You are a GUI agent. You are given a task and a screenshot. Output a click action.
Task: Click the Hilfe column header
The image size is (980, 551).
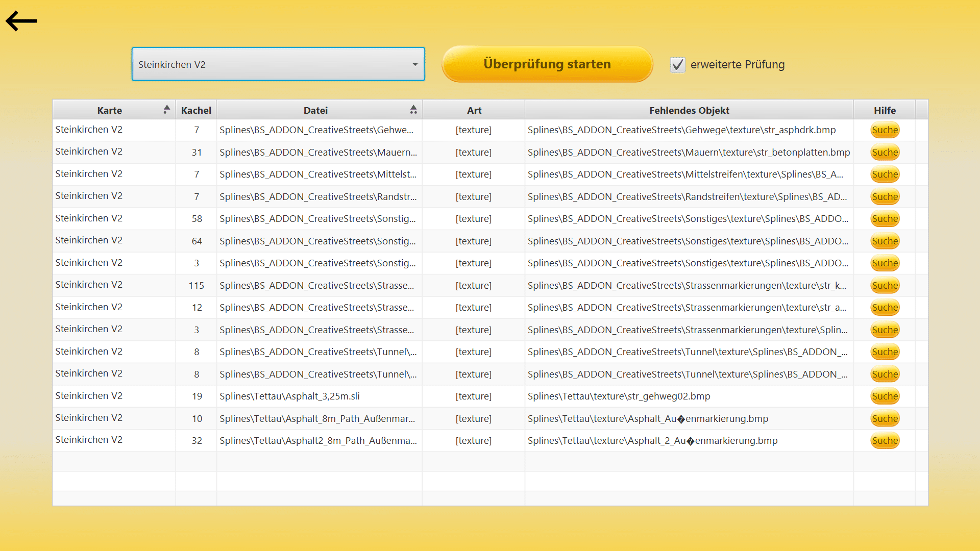click(x=885, y=110)
